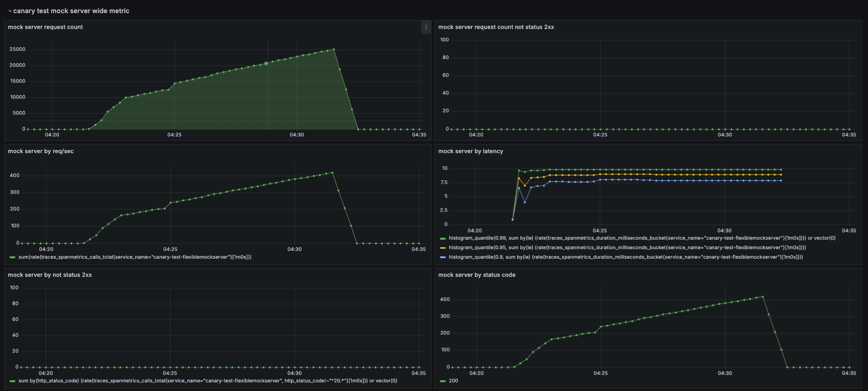Toggle the histogram_quantile(0.99) latency legend series

(642, 238)
